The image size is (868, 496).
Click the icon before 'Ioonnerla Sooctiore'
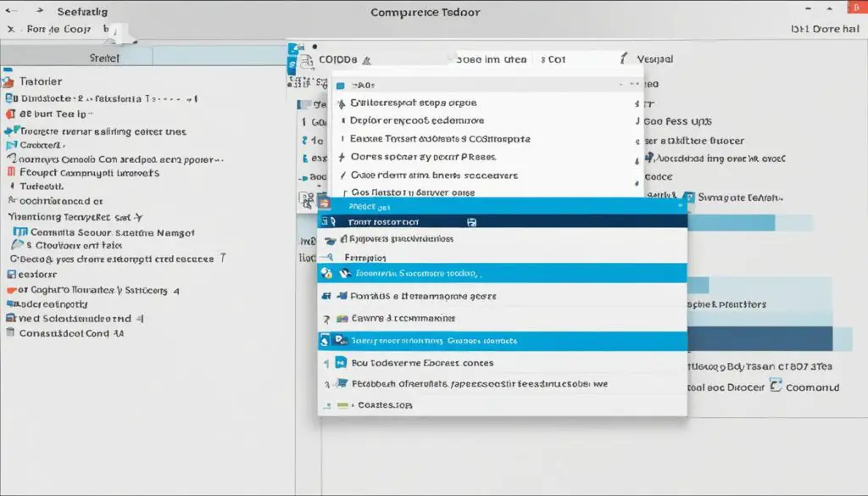coord(345,273)
